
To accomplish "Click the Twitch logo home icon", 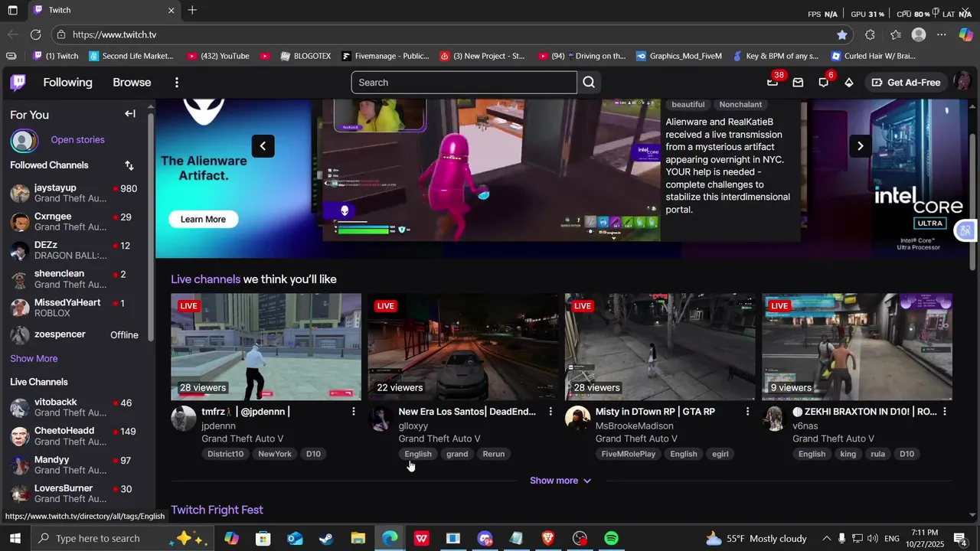I will pos(18,82).
